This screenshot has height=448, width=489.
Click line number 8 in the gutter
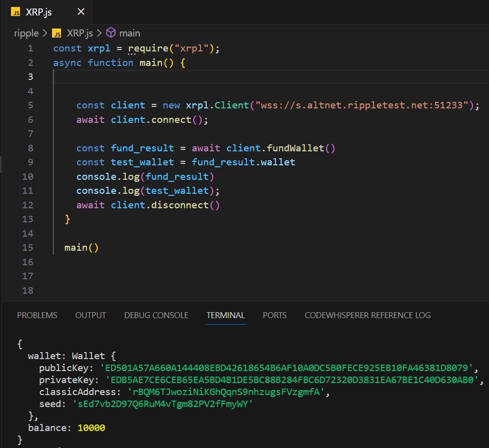click(x=30, y=148)
